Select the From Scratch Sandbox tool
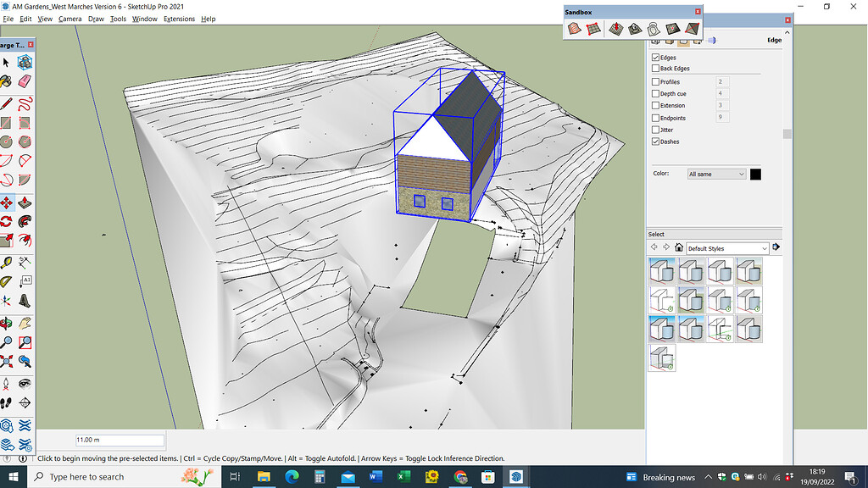 593,29
